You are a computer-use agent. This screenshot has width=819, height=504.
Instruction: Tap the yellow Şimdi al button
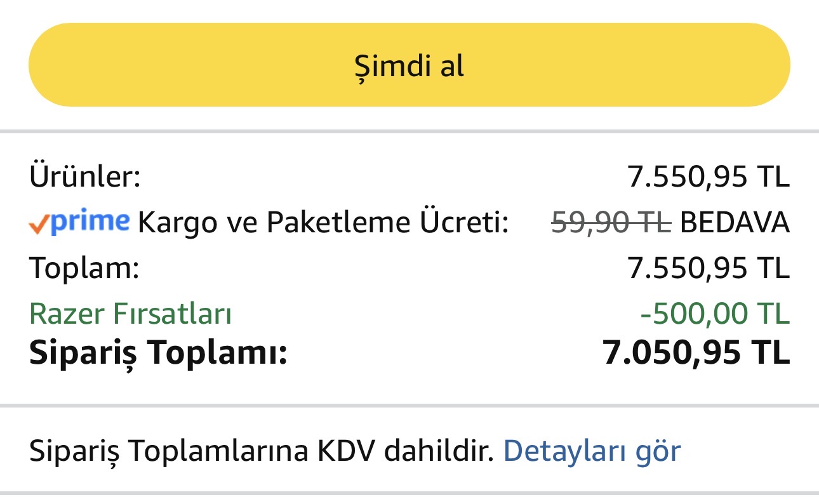(x=409, y=65)
